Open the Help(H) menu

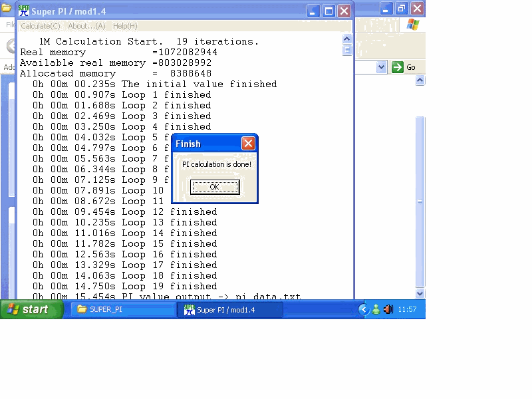click(125, 26)
